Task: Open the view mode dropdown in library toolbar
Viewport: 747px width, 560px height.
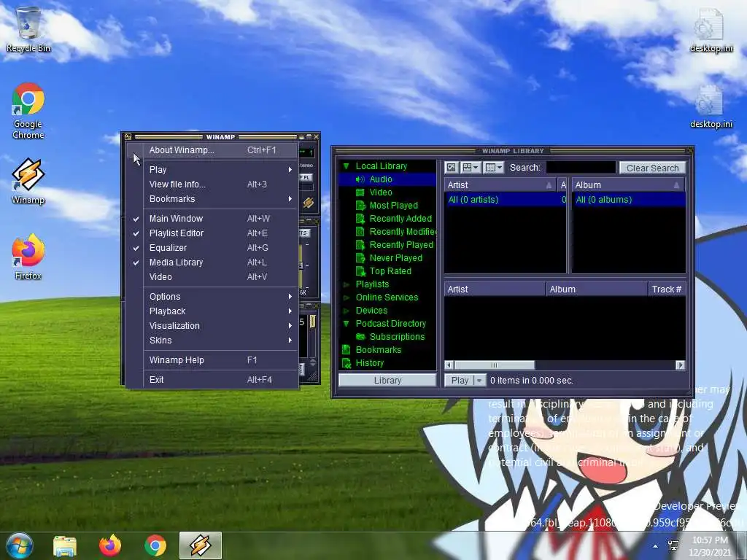Action: [x=471, y=168]
